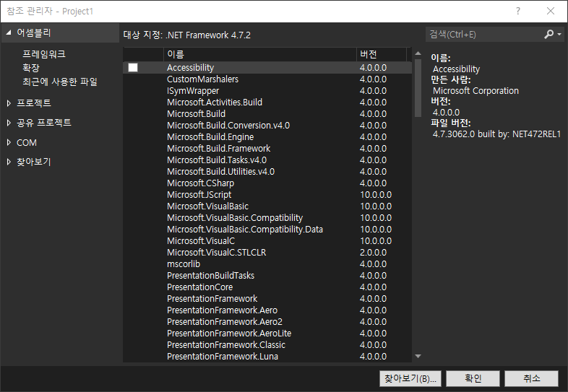
Task: Expand the 찾아보기 section
Action: [x=9, y=162]
